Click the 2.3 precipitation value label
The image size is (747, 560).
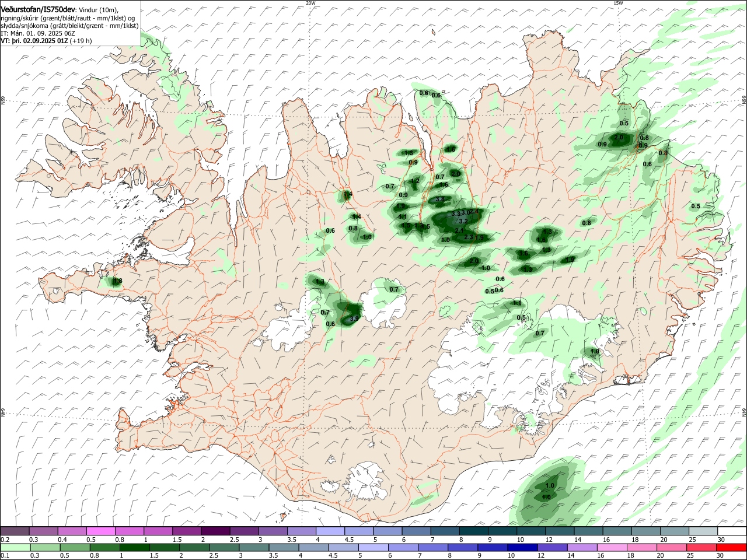468,237
